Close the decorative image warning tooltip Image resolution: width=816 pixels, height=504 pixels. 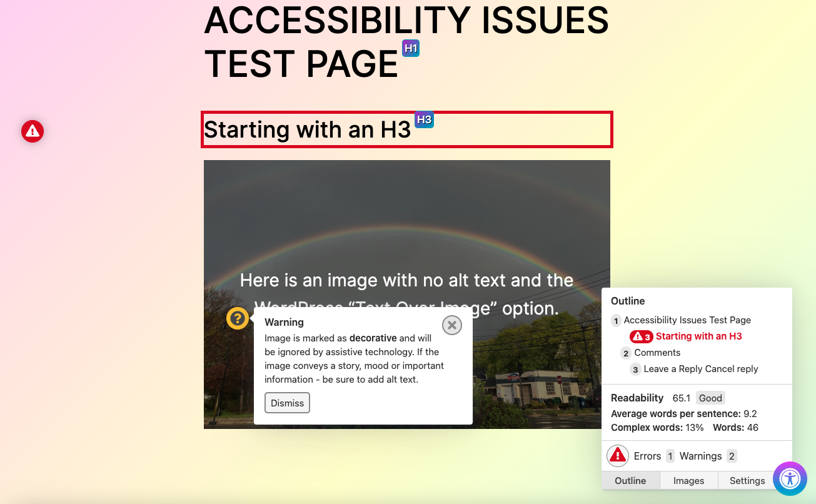point(451,325)
